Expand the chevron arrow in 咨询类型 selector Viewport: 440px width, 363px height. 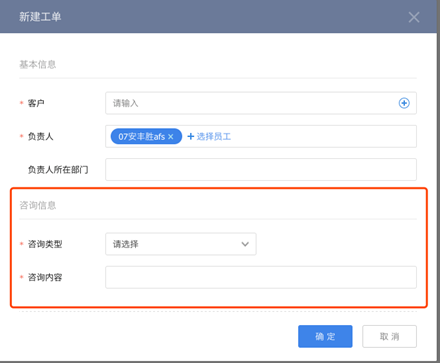tap(245, 244)
